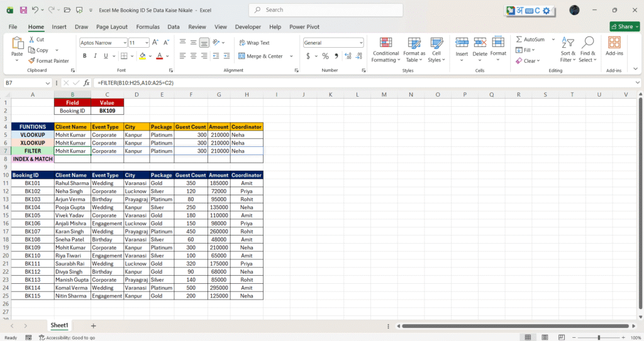Open the Insert ribbon tab
The image size is (644, 341).
coord(58,26)
